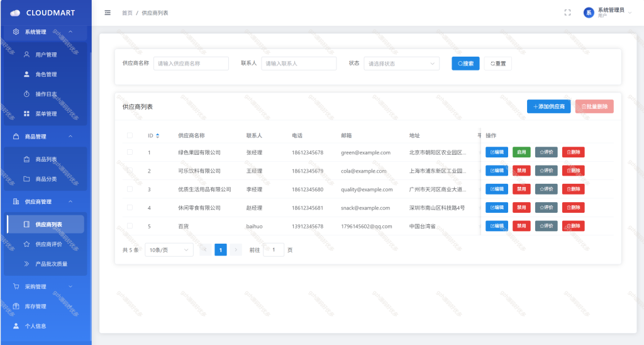The height and width of the screenshot is (345, 644).
Task: Check the row for 百货
Action: point(130,226)
